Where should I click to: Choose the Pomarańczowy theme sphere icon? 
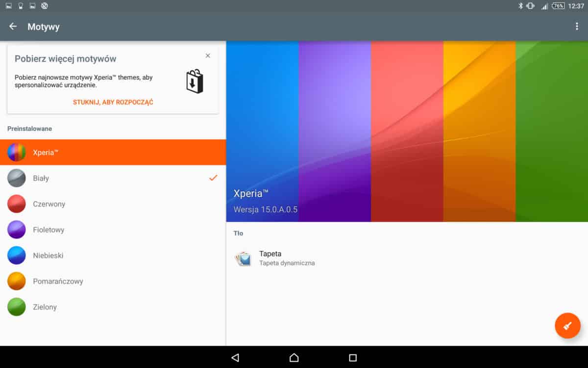(x=17, y=281)
